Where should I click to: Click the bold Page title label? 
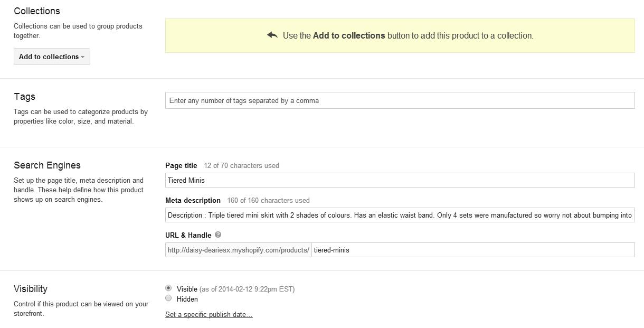point(181,165)
